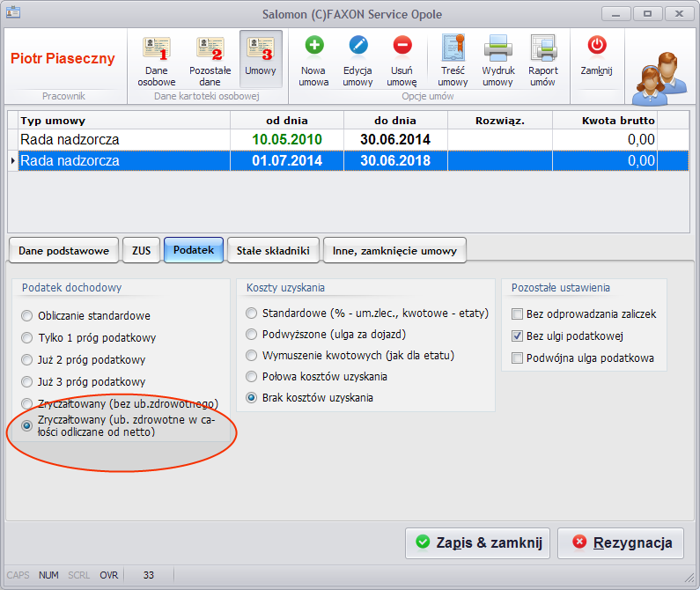Click the Zapis & zamknij button
The width and height of the screenshot is (700, 590).
[x=478, y=543]
